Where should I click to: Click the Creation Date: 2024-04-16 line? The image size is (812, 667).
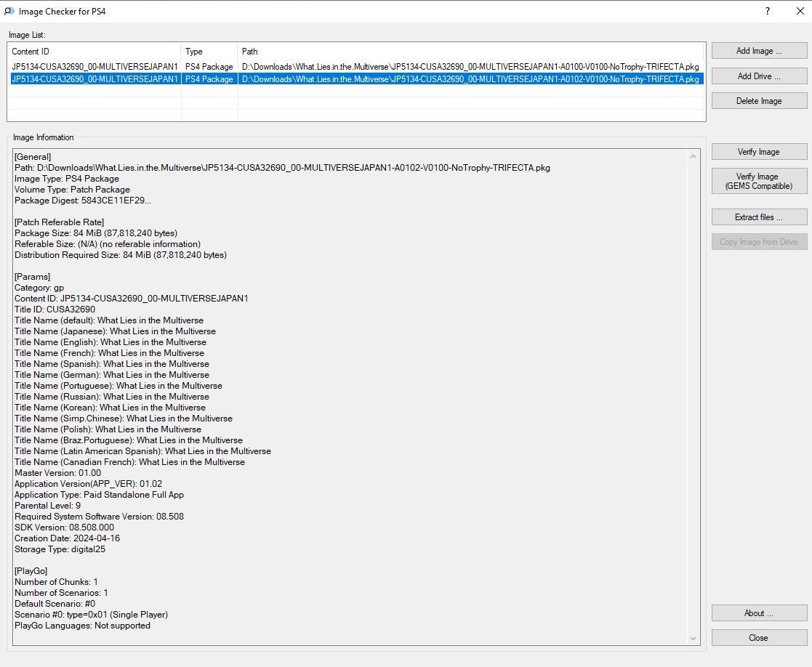pyautogui.click(x=67, y=538)
